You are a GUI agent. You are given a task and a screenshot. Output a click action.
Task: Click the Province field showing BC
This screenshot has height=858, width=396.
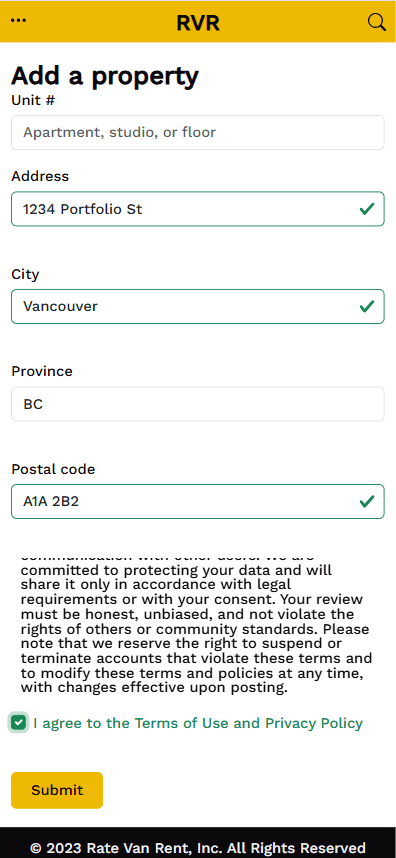click(198, 404)
